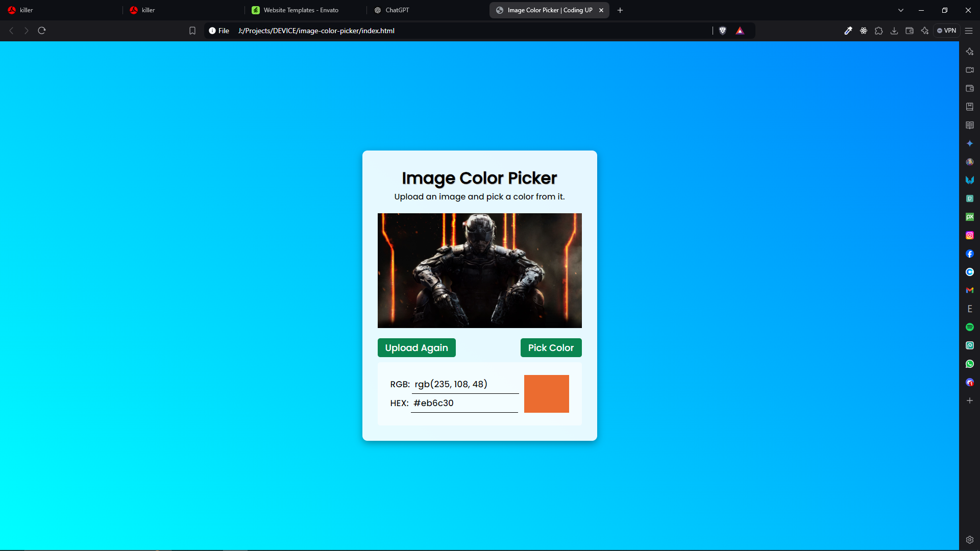Click the Image Color Picker heading

click(479, 178)
